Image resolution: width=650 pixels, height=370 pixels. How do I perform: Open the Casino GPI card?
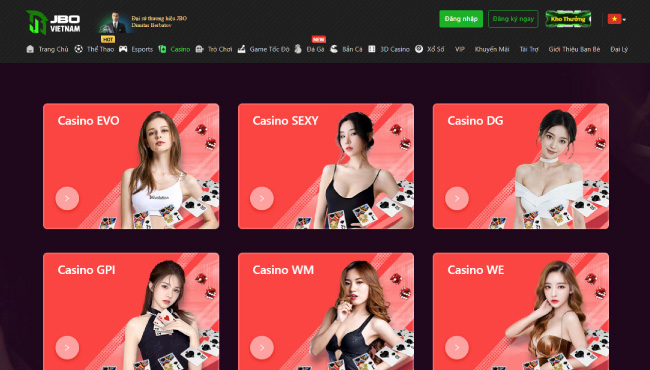coord(131,311)
